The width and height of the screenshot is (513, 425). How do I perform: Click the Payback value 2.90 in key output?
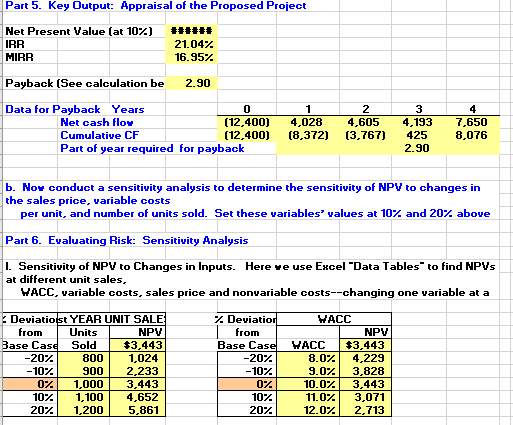(x=191, y=83)
